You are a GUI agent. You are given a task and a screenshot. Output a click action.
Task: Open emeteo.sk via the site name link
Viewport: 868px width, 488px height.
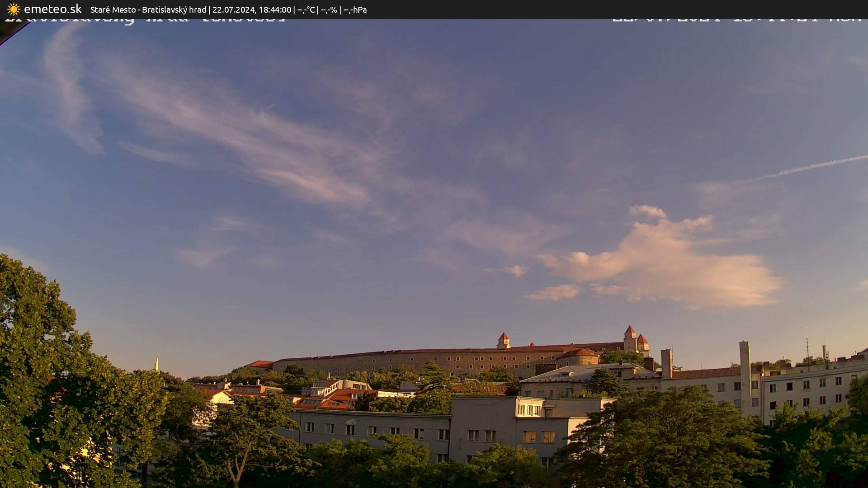click(52, 9)
